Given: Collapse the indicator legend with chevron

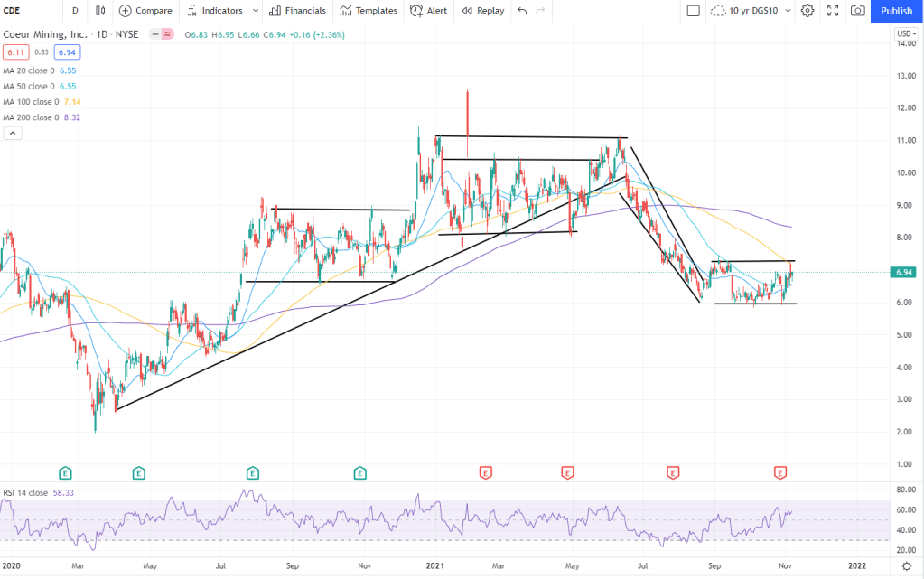Looking at the screenshot, I should click(x=13, y=133).
